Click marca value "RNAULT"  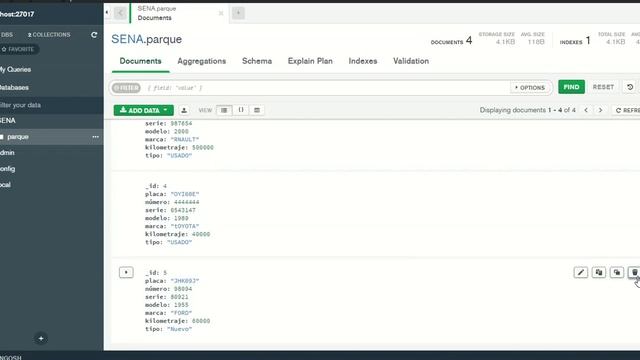click(184, 140)
